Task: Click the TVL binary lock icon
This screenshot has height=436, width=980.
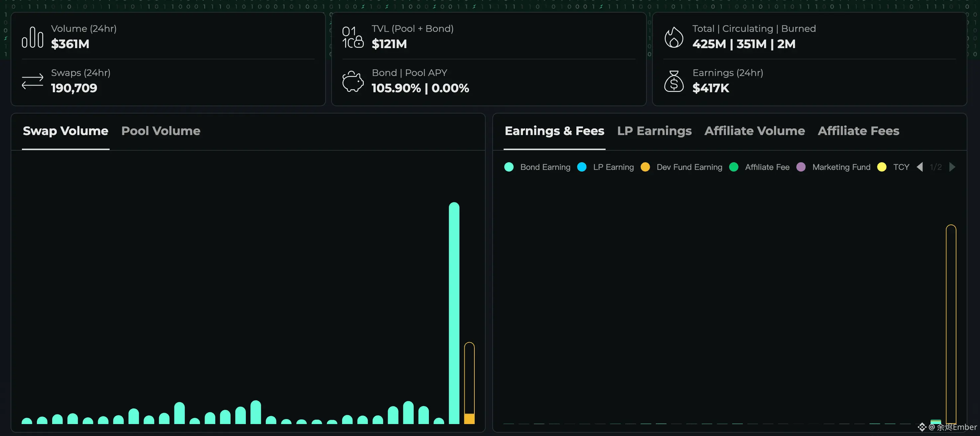Action: click(x=353, y=37)
